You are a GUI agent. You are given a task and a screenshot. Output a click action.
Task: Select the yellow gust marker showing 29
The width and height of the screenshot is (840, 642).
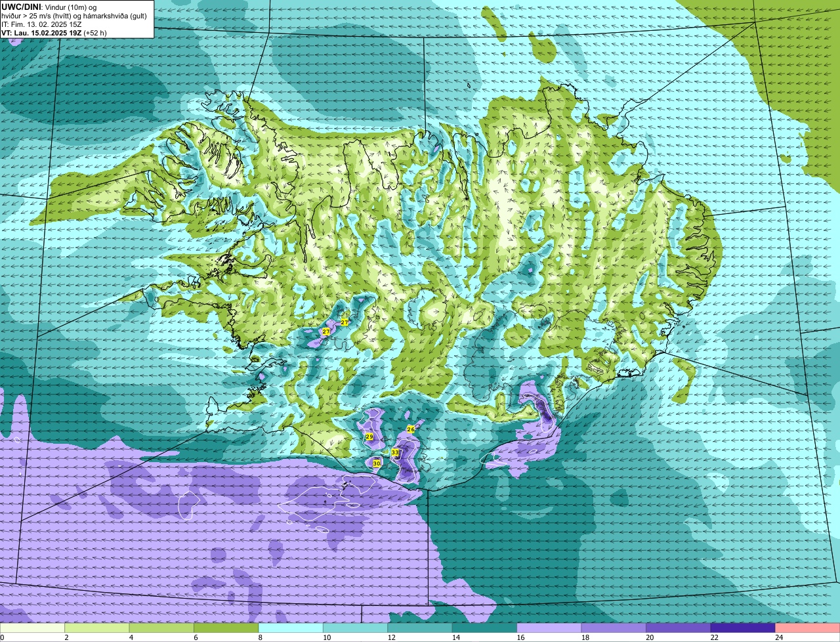(369, 437)
